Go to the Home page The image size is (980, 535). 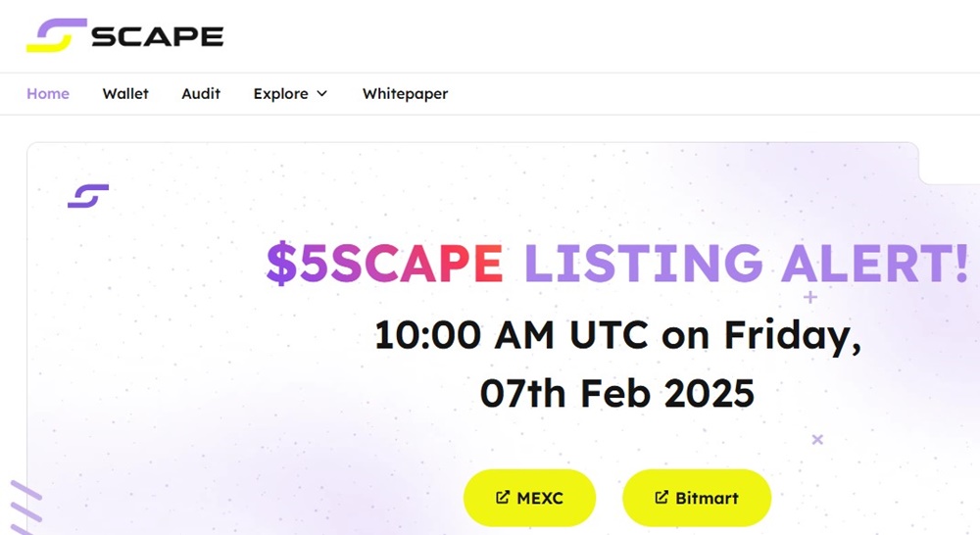pos(48,94)
